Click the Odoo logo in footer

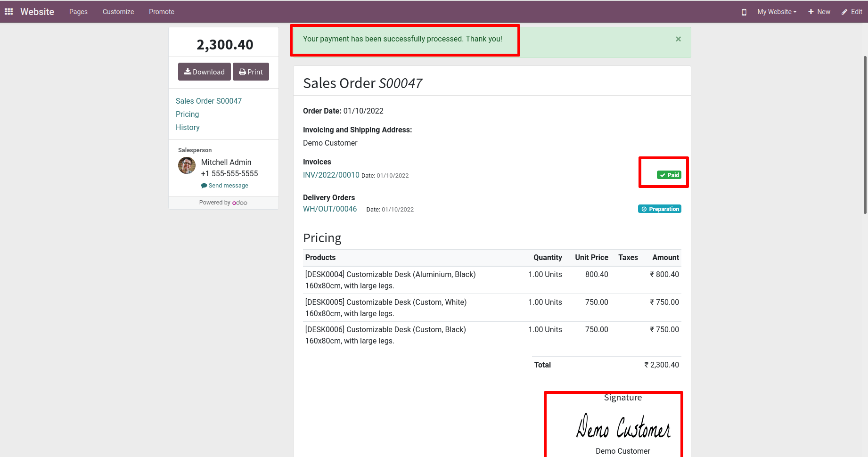click(240, 203)
